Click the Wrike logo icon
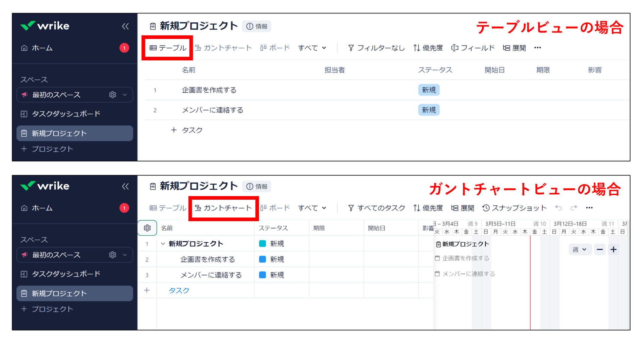The image size is (644, 340). point(28,26)
